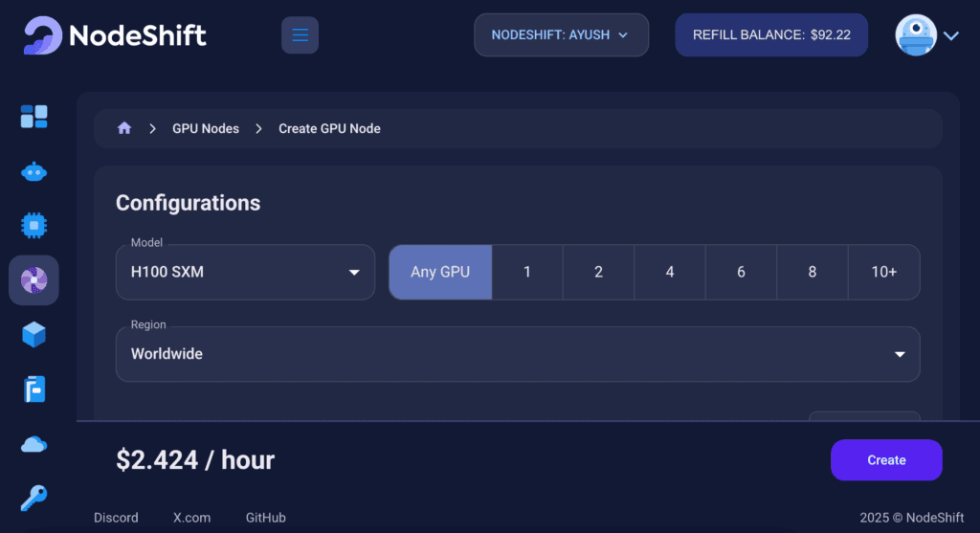Select GPU count 8
980x533 pixels.
click(813, 272)
